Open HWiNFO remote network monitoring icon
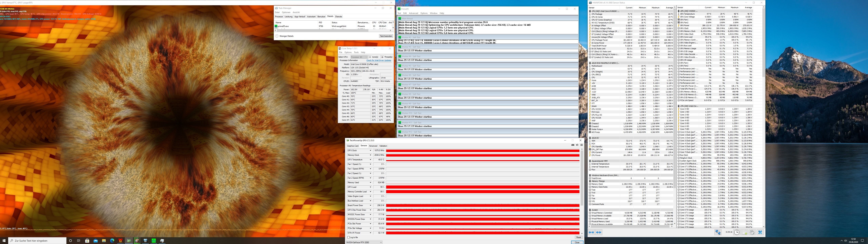The width and height of the screenshot is (868, 244). 718,232
